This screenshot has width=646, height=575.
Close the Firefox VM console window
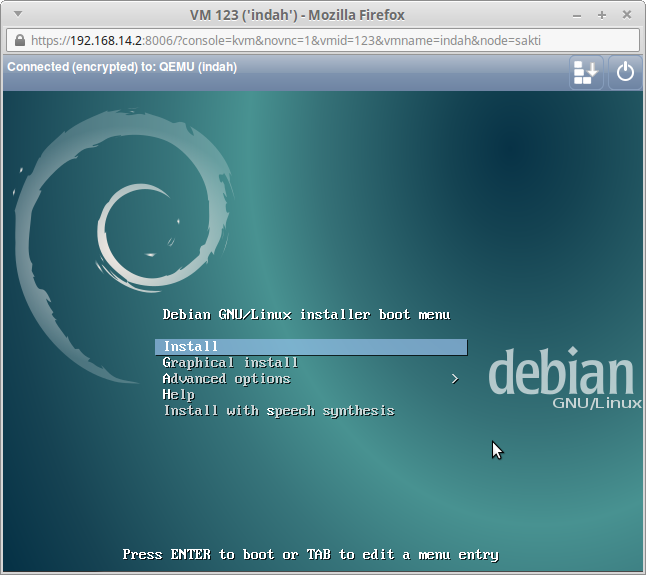[x=627, y=15]
